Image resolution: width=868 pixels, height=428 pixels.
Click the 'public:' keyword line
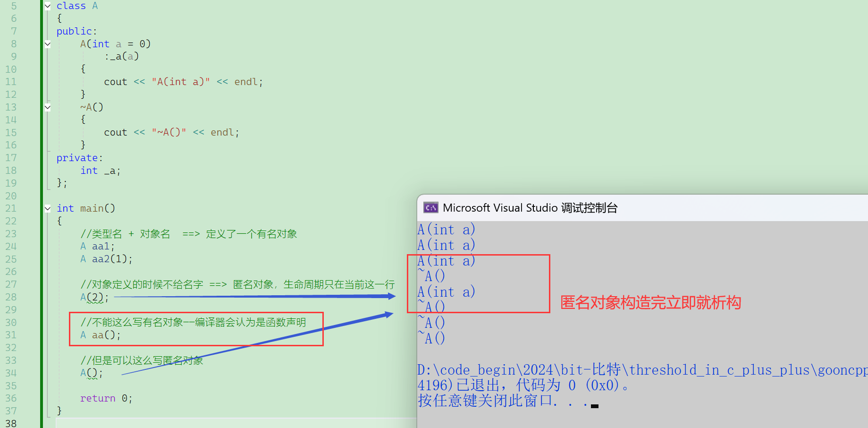76,31
